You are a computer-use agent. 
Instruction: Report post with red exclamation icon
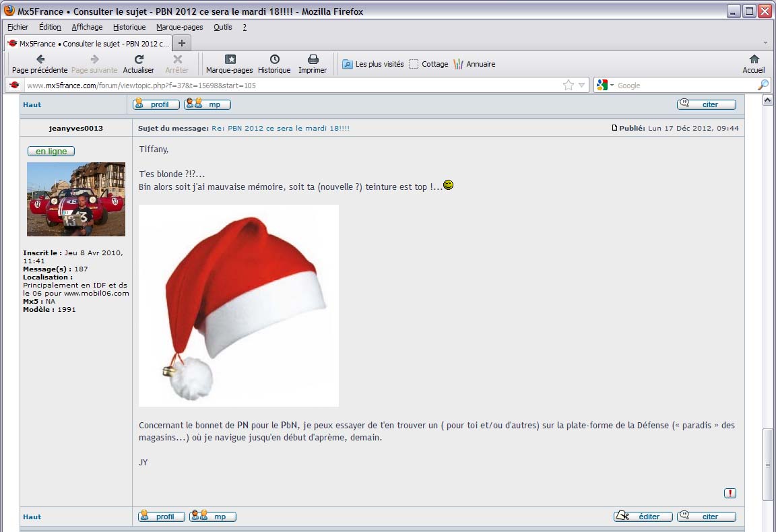730,493
